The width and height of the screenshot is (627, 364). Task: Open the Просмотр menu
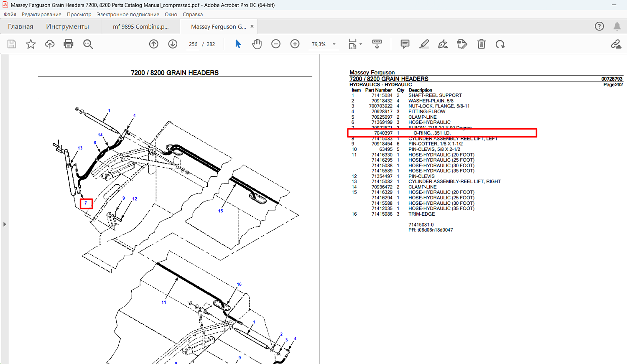79,14
